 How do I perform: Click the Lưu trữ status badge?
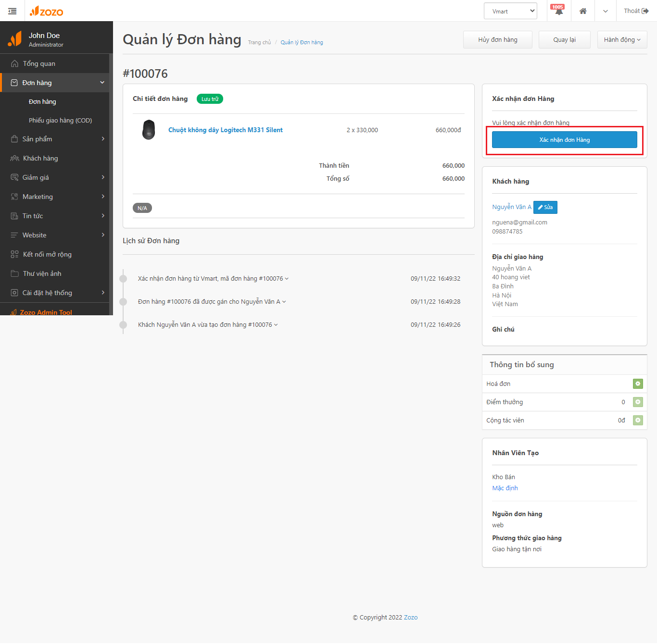tap(210, 99)
